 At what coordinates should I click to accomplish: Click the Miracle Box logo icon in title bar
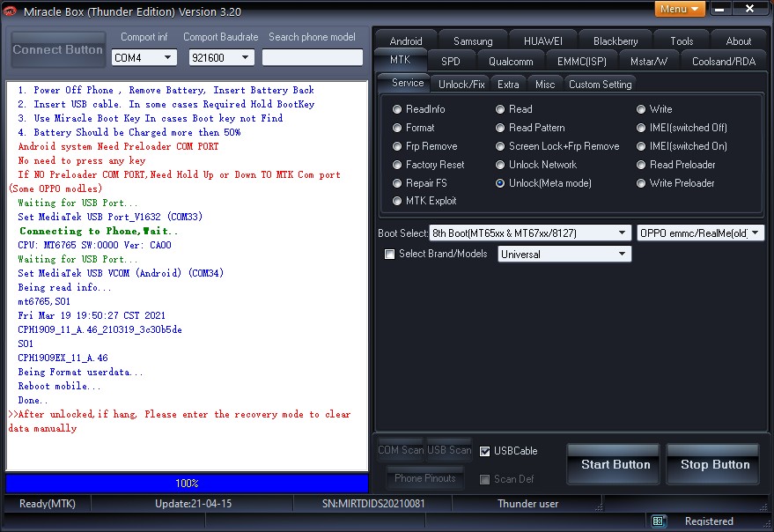(x=10, y=11)
